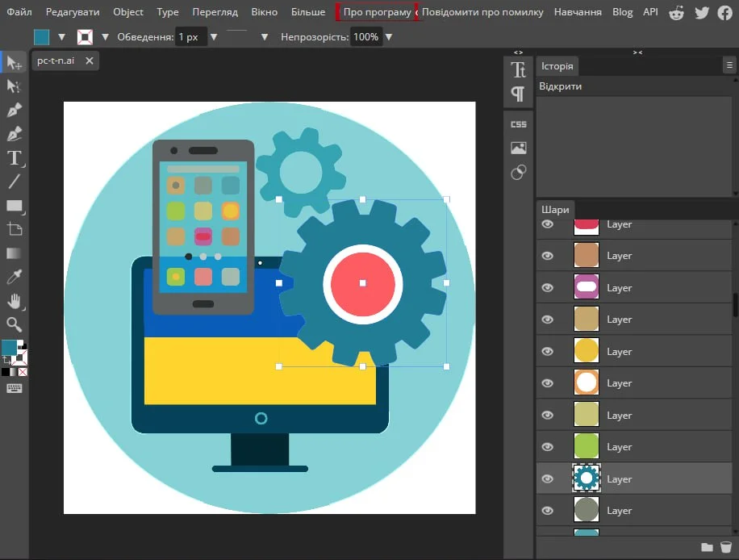Click the Blog link

tap(622, 12)
